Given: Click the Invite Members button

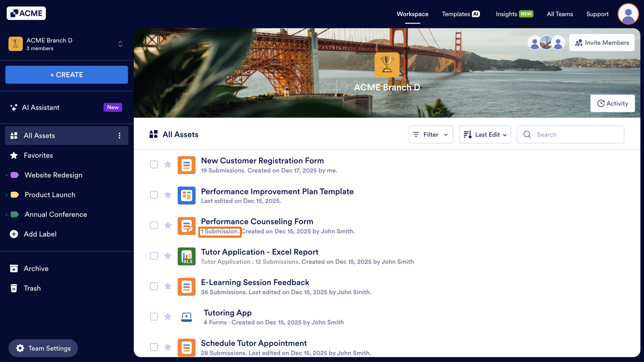Looking at the screenshot, I should (602, 42).
